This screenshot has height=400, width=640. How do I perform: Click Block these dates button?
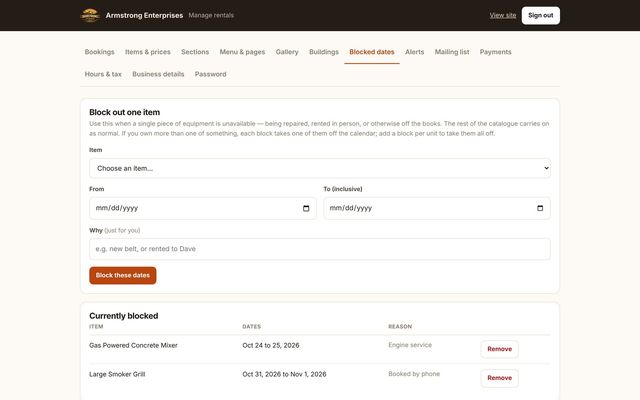[x=123, y=276]
